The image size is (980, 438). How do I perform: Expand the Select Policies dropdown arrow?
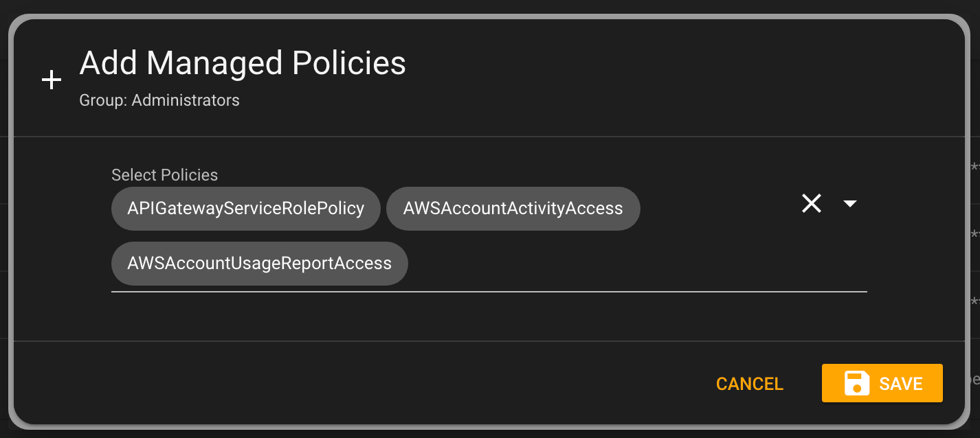(850, 203)
